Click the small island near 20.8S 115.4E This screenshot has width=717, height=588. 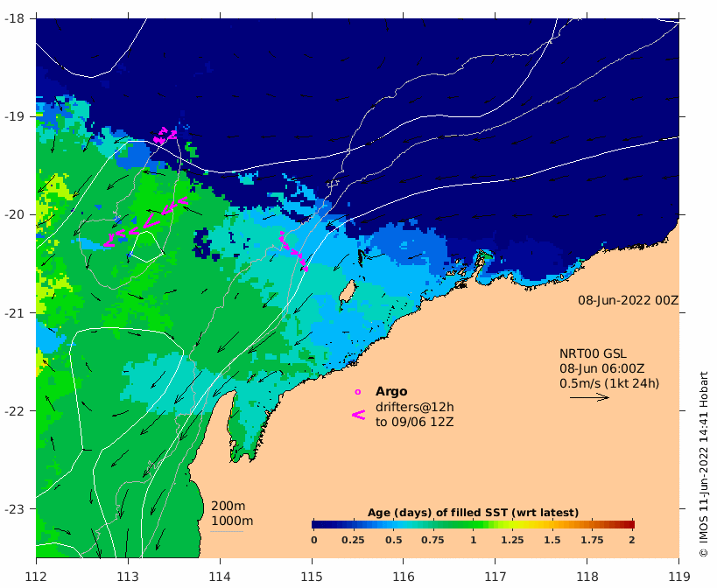348,291
